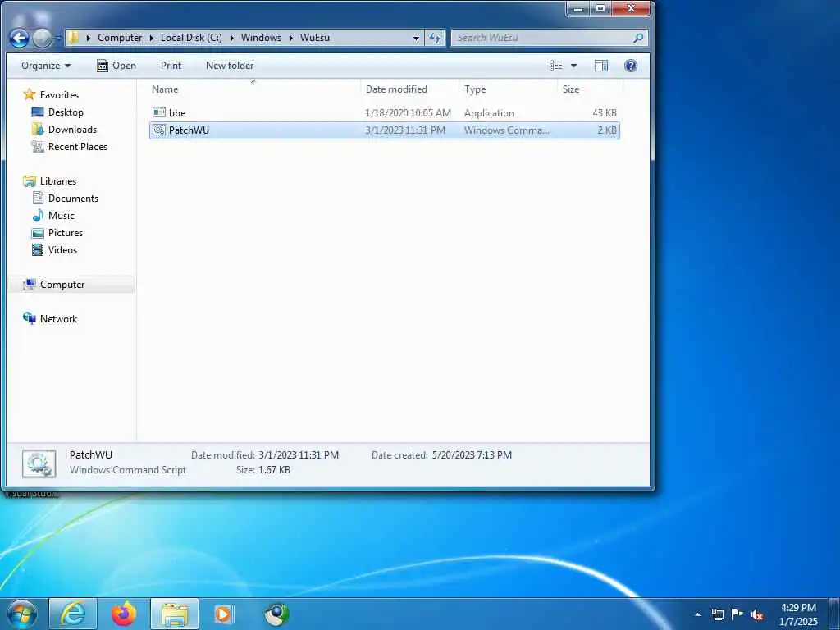Click the Favorites star icon

tap(30, 95)
